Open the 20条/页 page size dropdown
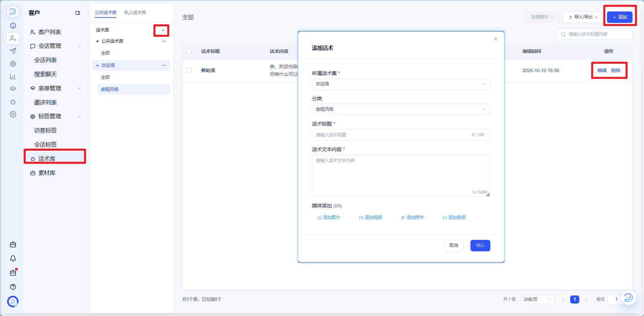 pyautogui.click(x=537, y=299)
